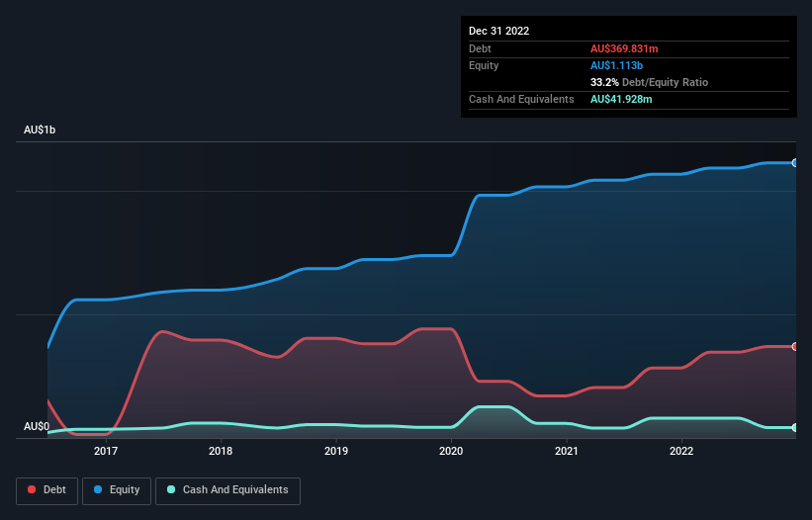812x520 pixels.
Task: Click the 2021 x-axis label
Action: [567, 451]
